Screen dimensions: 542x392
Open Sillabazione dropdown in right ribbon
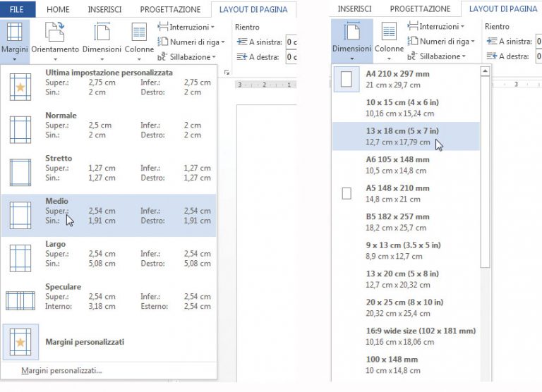pos(437,56)
